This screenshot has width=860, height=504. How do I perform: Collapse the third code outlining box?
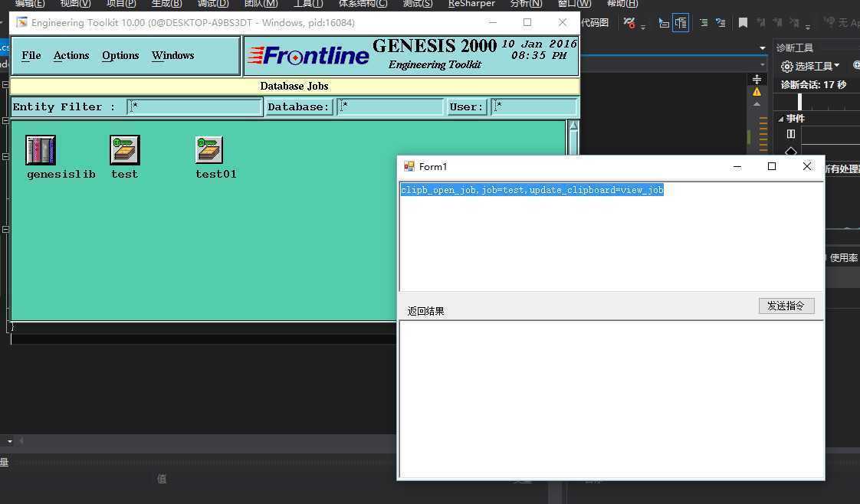coord(5,157)
